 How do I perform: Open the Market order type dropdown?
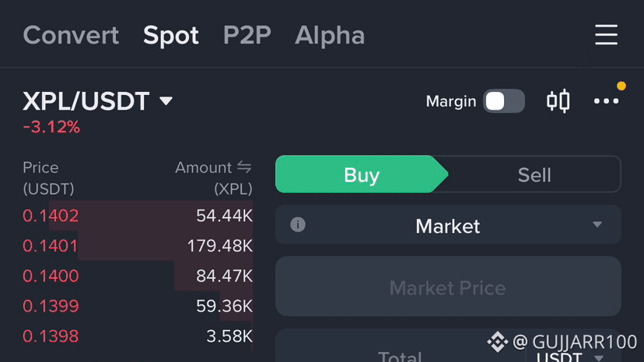(597, 225)
